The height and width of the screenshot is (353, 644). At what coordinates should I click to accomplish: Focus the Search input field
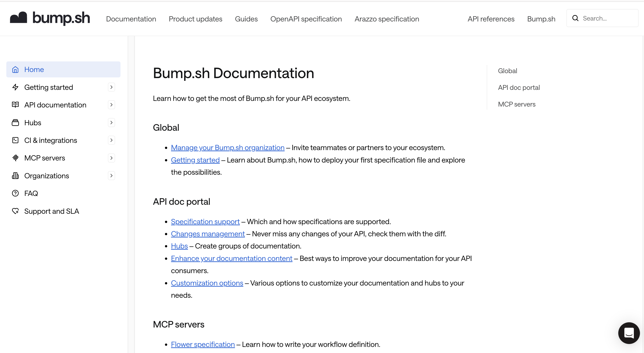click(602, 18)
